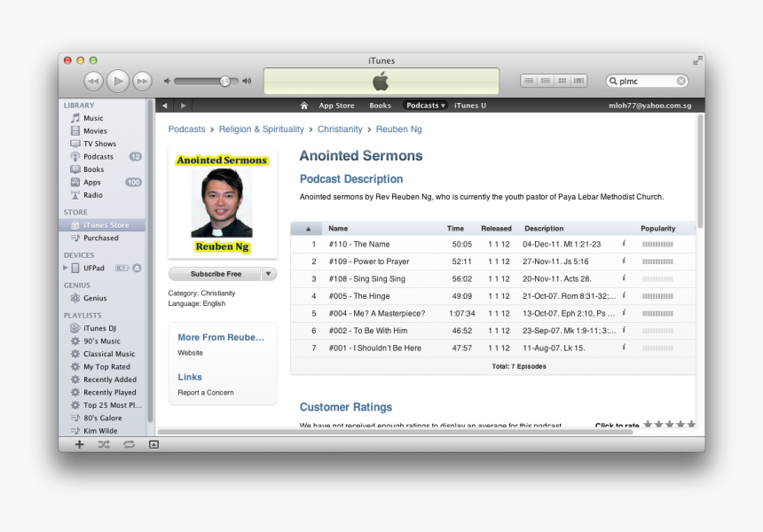Show or hide the artwork viewer panel
763x532 pixels.
point(153,444)
